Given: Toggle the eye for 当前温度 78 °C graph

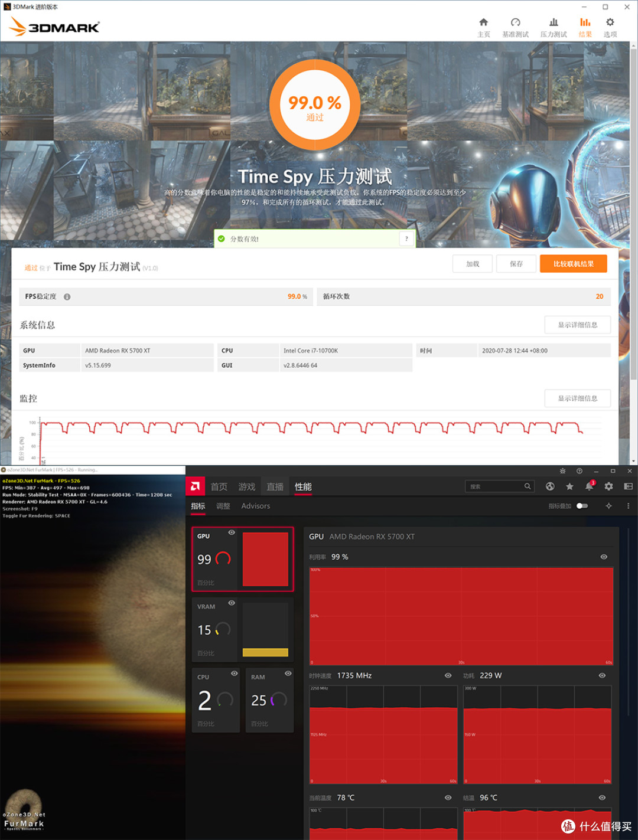Looking at the screenshot, I should tap(448, 797).
